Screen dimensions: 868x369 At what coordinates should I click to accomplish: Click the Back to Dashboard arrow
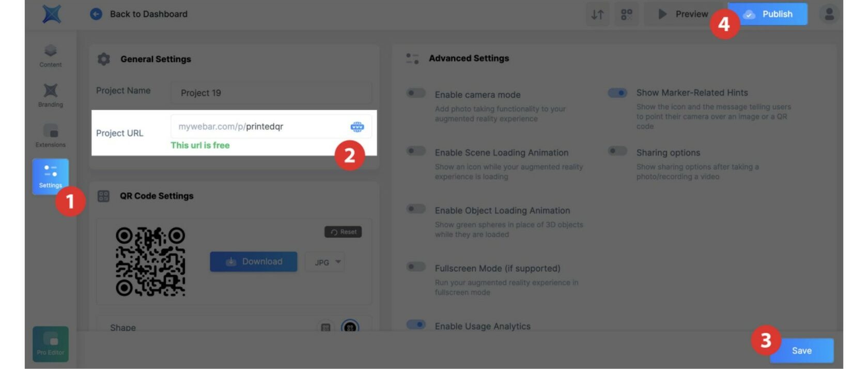point(96,14)
